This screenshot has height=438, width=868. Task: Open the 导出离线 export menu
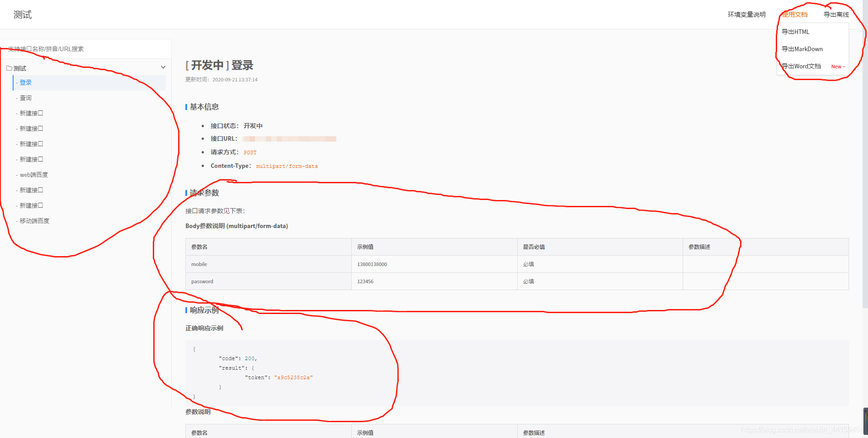click(836, 14)
